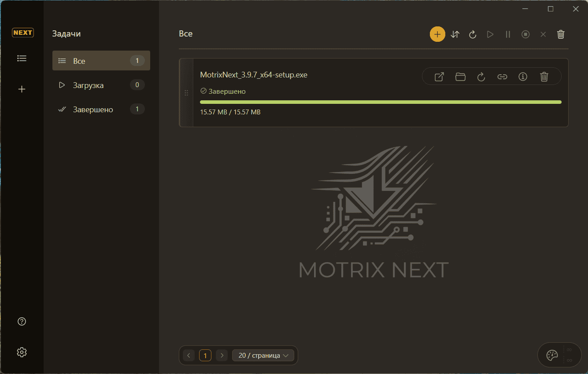Click the plus icon in the left sidebar
Viewport: 588px width, 374px height.
[22, 89]
